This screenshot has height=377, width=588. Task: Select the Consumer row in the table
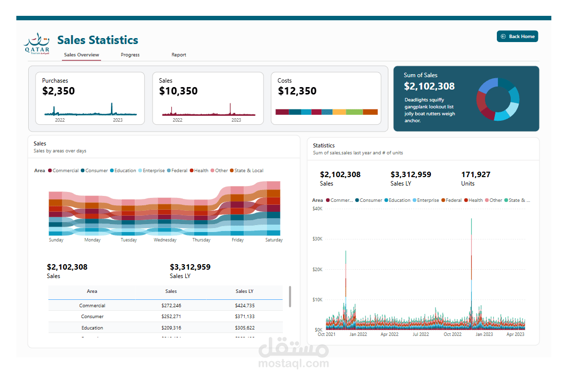[x=165, y=316]
